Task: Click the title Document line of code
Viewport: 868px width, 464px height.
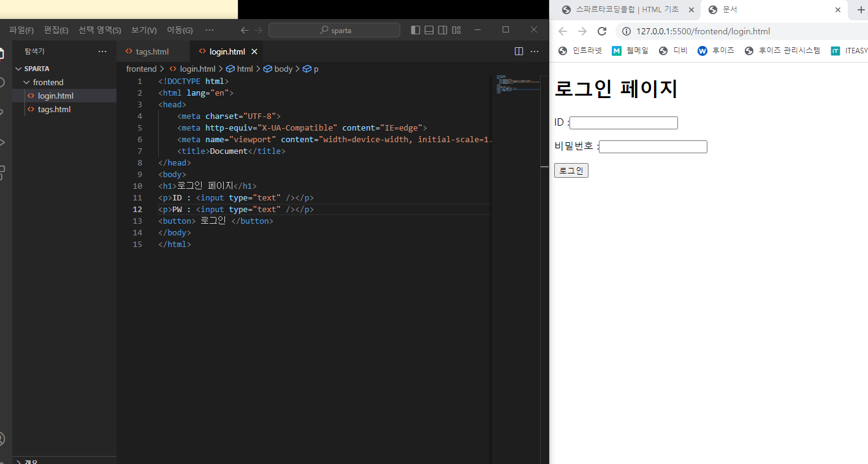Action: tap(231, 151)
